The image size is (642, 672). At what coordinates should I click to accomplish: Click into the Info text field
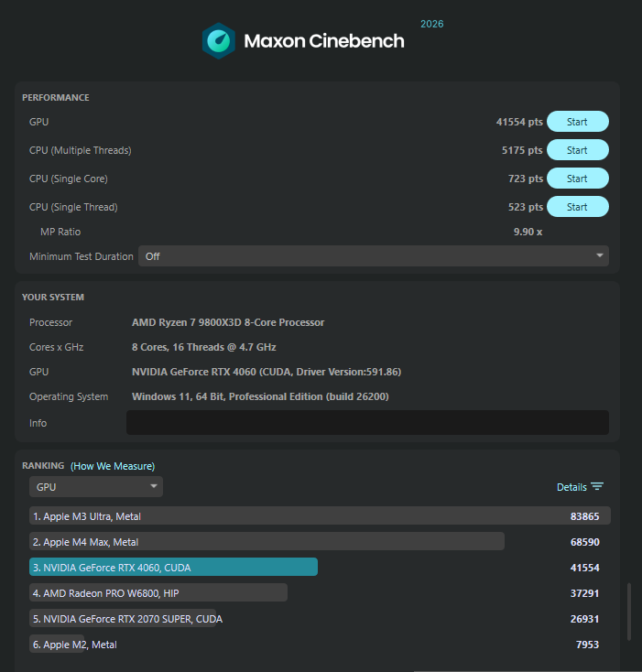367,423
